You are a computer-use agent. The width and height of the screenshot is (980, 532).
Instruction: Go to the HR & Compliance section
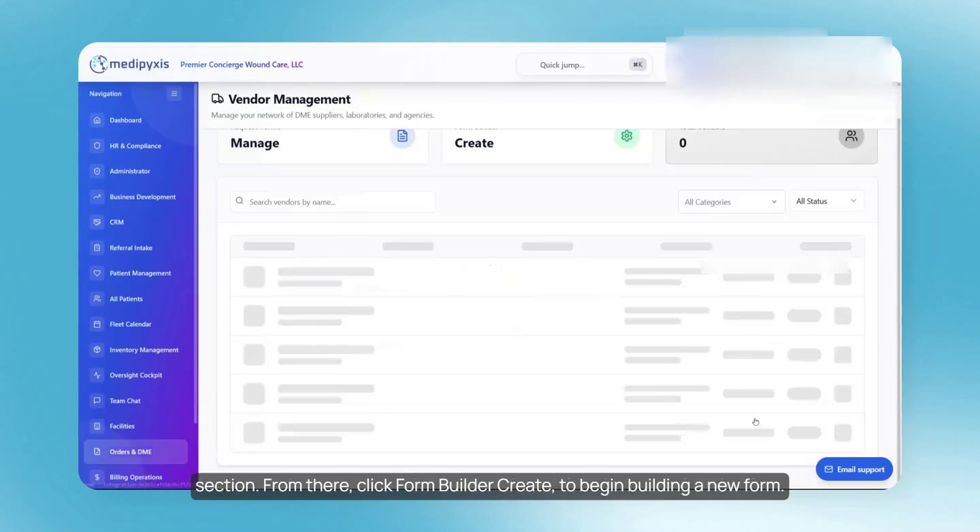(136, 146)
